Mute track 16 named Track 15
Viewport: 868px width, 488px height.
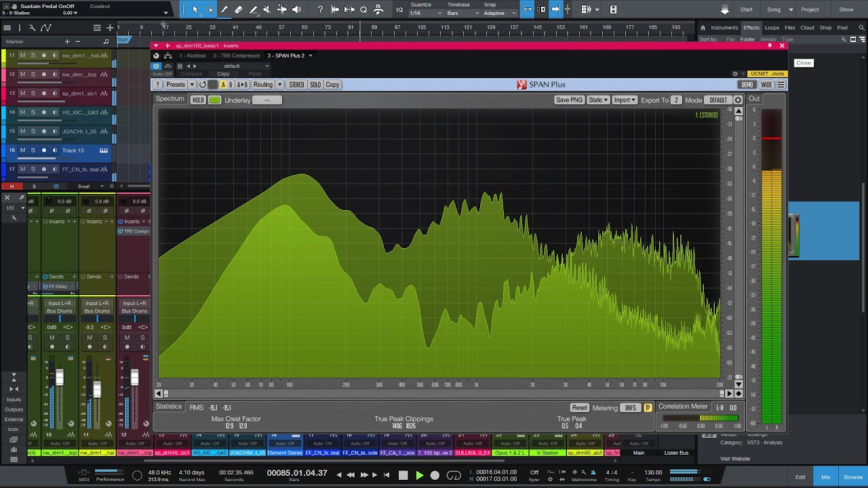[22, 150]
